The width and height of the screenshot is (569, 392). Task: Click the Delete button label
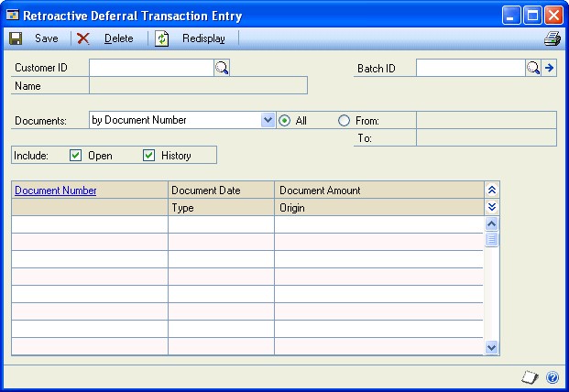click(119, 38)
